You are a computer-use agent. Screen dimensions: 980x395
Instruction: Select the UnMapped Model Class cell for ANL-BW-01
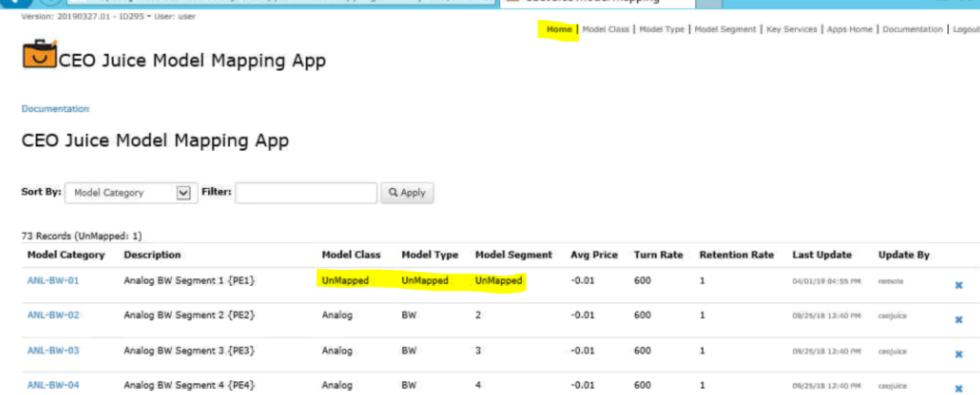(x=345, y=281)
